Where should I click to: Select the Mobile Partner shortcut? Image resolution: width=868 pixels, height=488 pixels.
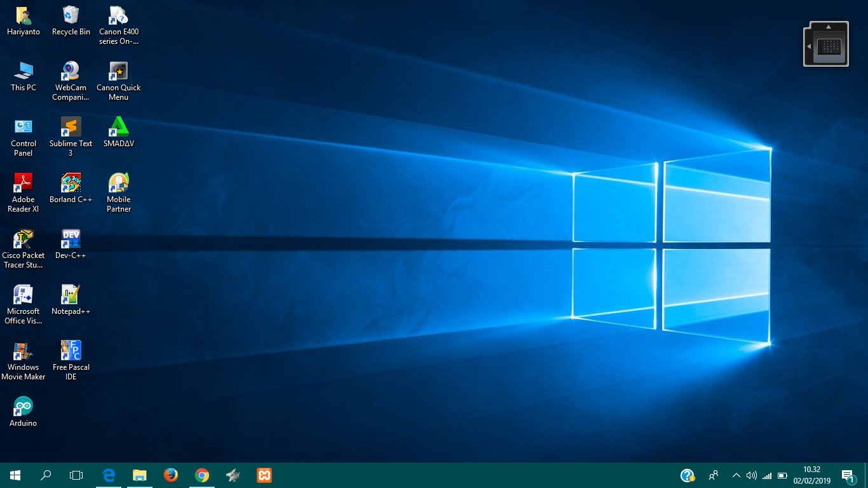click(x=119, y=193)
